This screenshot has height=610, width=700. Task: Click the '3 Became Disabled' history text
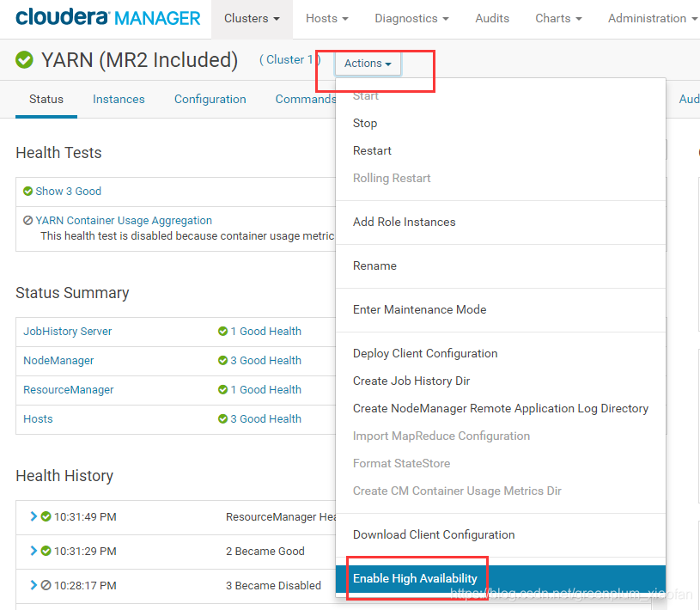[x=273, y=585]
